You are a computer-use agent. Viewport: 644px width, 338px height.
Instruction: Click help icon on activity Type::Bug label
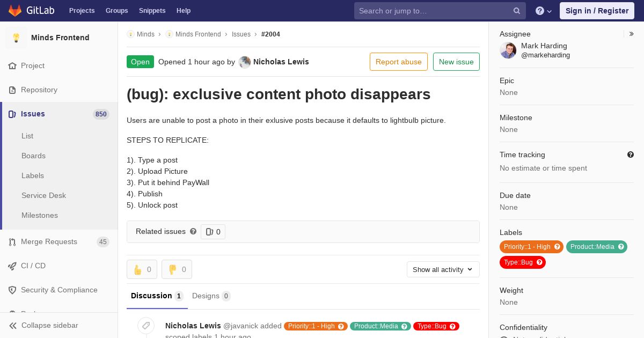(453, 326)
